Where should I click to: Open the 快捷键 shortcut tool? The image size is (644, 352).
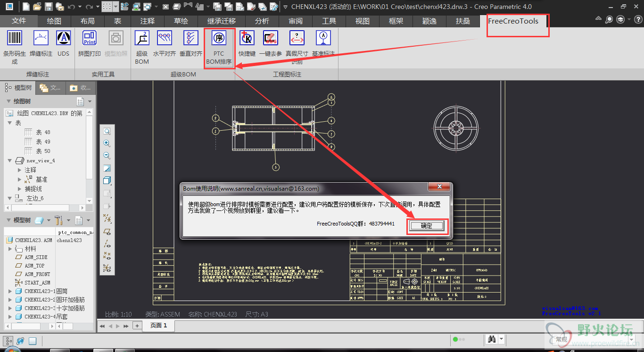click(247, 38)
